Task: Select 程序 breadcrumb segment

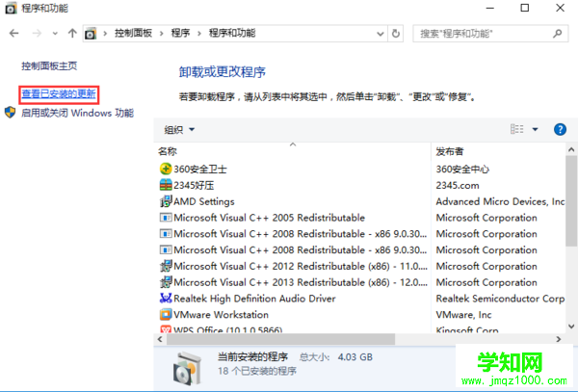Action: pyautogui.click(x=181, y=33)
